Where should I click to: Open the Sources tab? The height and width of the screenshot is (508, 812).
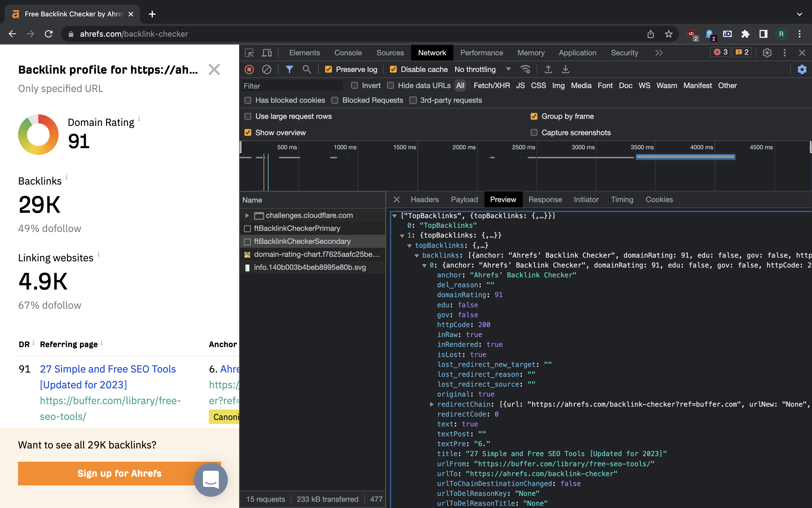point(390,53)
